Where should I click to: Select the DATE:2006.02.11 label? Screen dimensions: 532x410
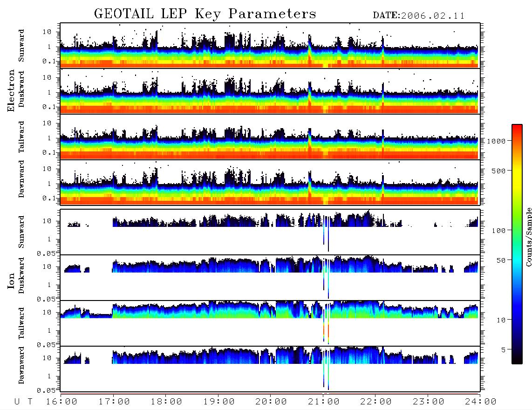click(x=418, y=16)
